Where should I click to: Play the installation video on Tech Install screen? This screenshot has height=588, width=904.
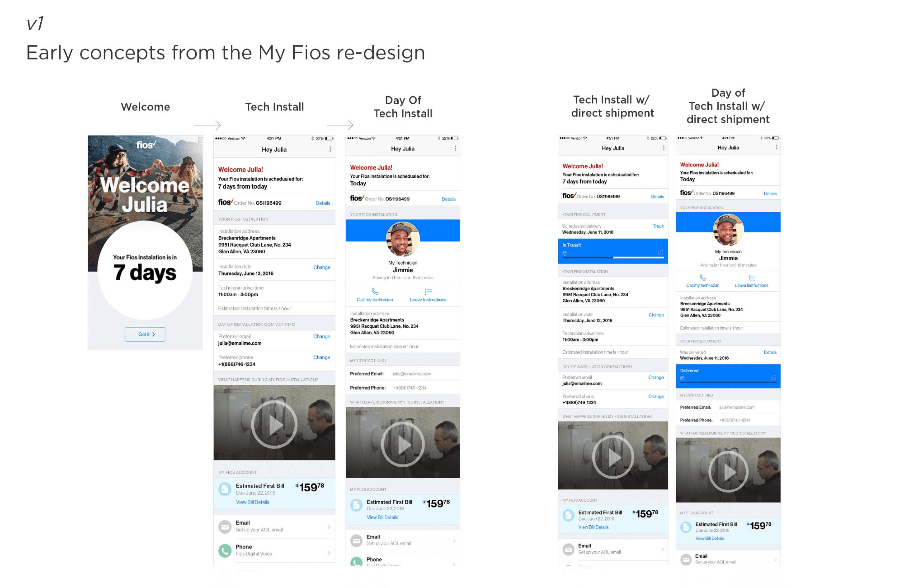274,424
